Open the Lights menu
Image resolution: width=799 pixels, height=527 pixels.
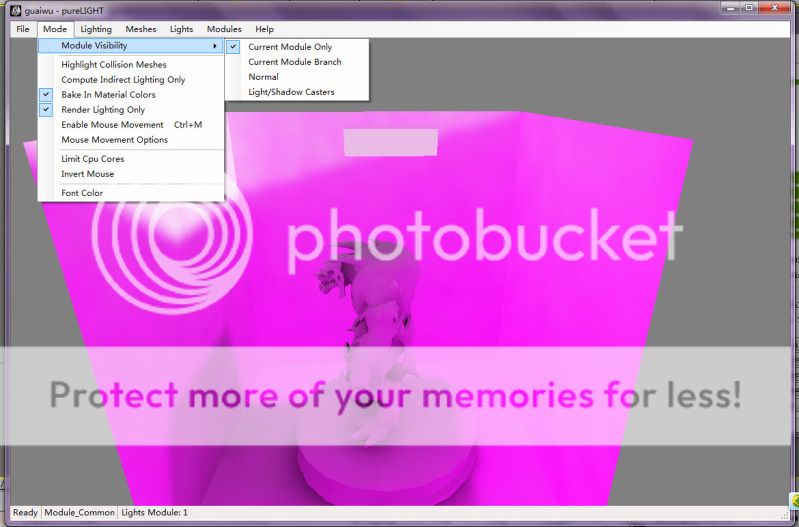[x=181, y=29]
